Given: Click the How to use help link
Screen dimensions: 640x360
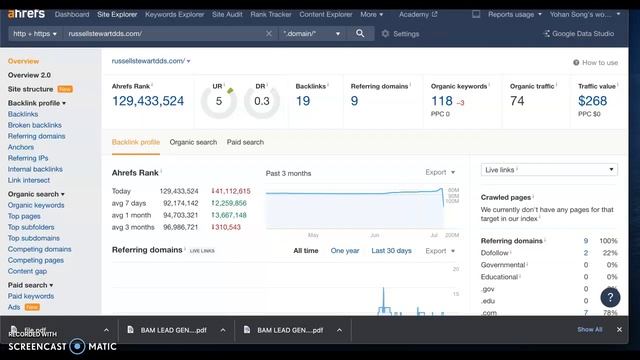Looking at the screenshot, I should (595, 62).
